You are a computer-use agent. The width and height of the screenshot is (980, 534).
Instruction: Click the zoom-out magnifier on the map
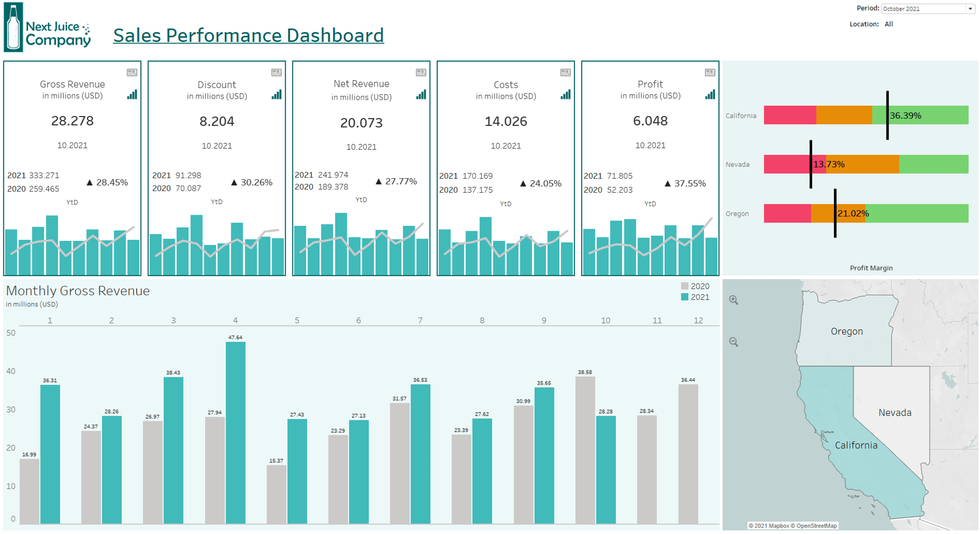tap(733, 342)
